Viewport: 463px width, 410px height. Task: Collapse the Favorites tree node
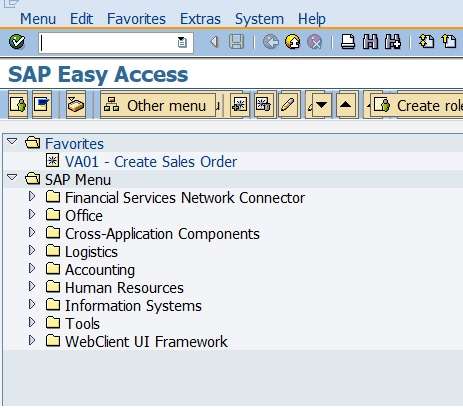pos(12,142)
